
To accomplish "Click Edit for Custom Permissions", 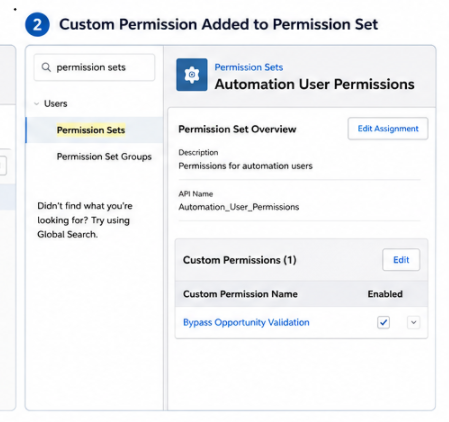I will 401,260.
